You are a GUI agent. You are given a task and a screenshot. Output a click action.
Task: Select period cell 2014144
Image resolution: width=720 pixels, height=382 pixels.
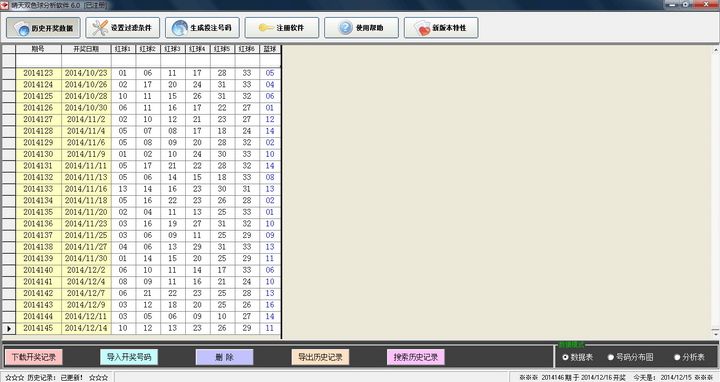39,317
